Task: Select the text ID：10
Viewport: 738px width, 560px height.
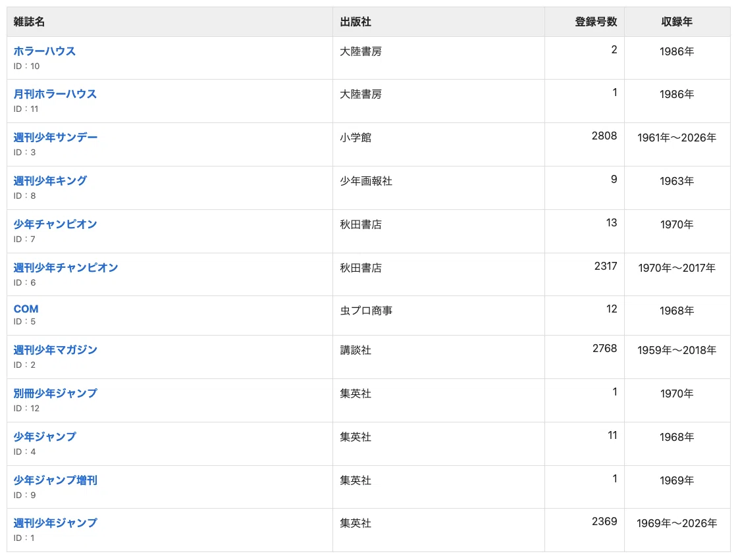Action: tap(26, 66)
